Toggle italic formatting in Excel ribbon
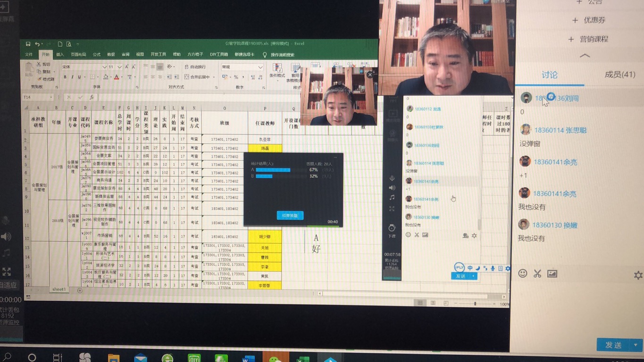Screen dimensions: 644x362 72,77
